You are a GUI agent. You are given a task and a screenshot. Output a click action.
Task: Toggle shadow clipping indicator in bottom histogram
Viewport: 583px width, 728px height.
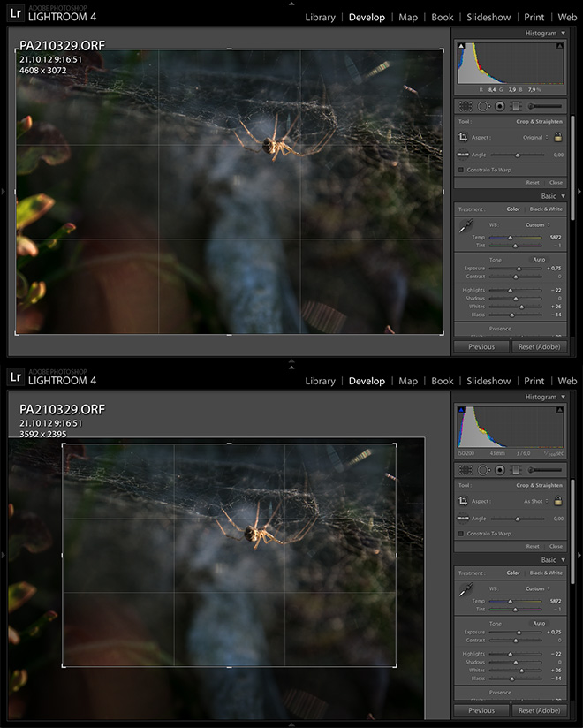(x=461, y=410)
